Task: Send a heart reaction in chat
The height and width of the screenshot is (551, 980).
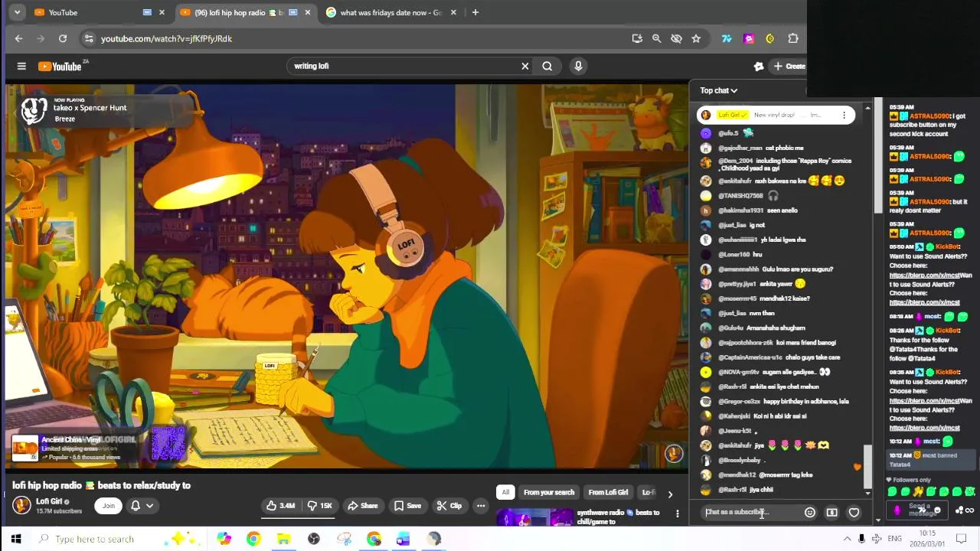Action: pos(854,513)
